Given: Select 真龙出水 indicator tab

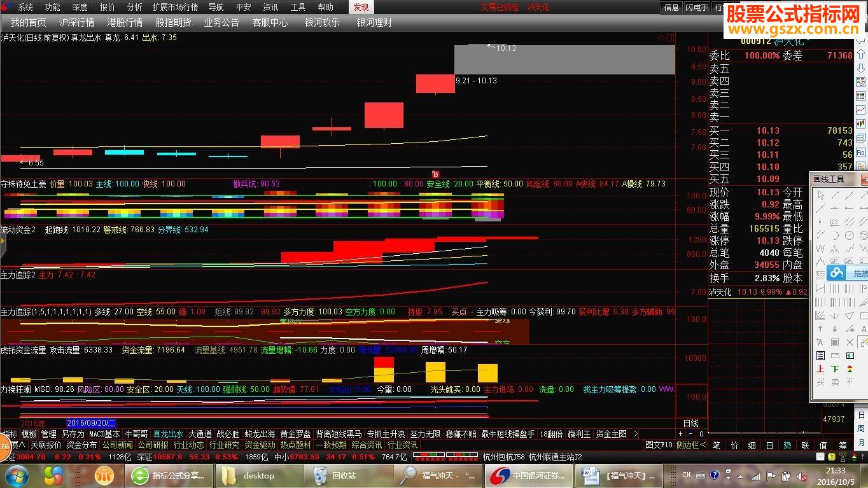Looking at the screenshot, I should [x=168, y=434].
